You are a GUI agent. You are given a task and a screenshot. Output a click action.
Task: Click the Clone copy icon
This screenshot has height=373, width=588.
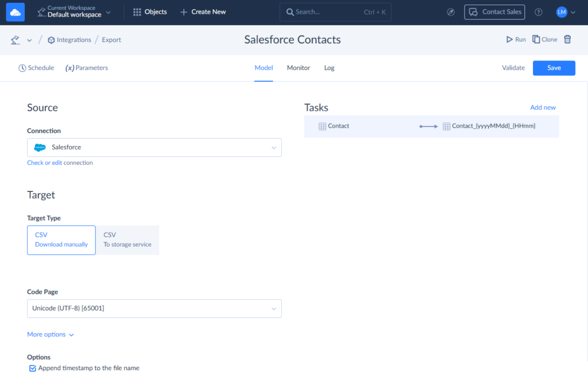536,40
